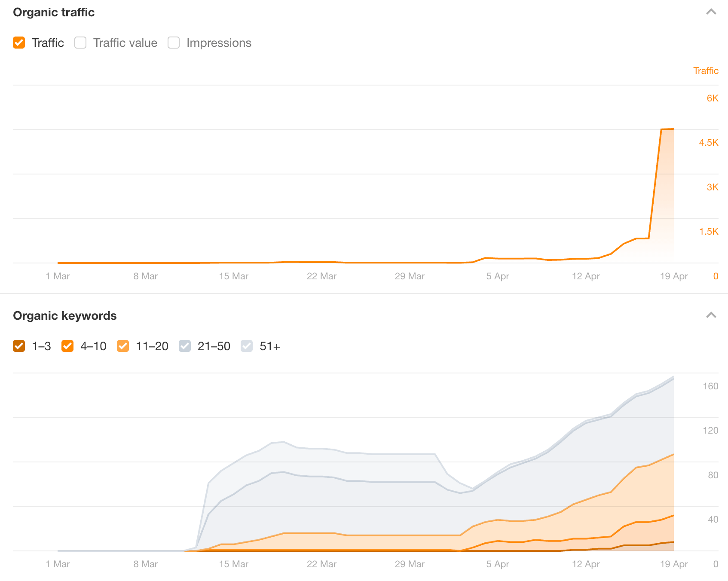Image resolution: width=728 pixels, height=581 pixels.
Task: Click the Organic keywords heading
Action: click(65, 315)
